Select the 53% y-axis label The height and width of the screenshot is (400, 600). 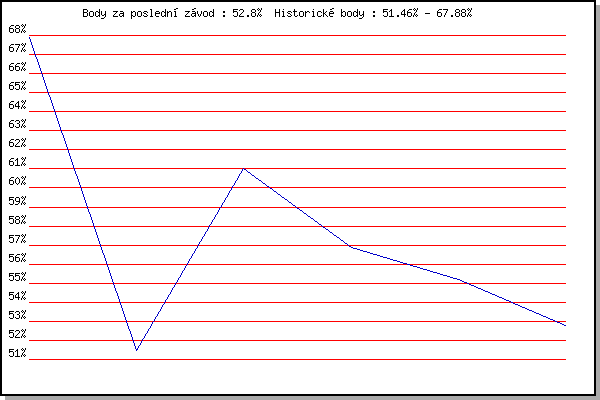click(x=17, y=315)
